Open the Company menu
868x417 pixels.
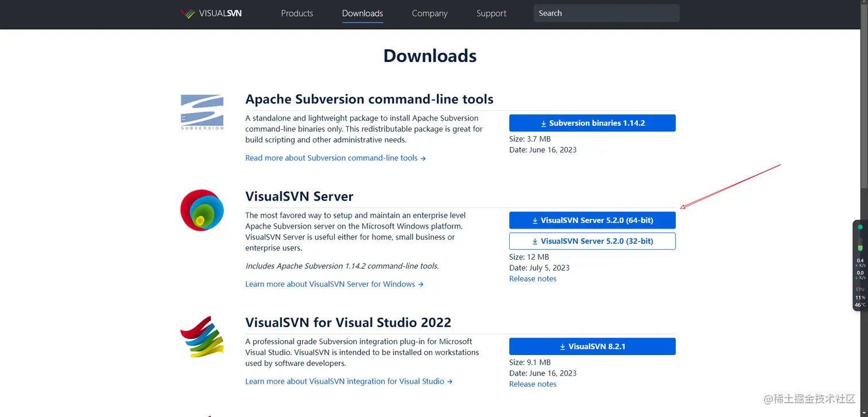point(429,13)
